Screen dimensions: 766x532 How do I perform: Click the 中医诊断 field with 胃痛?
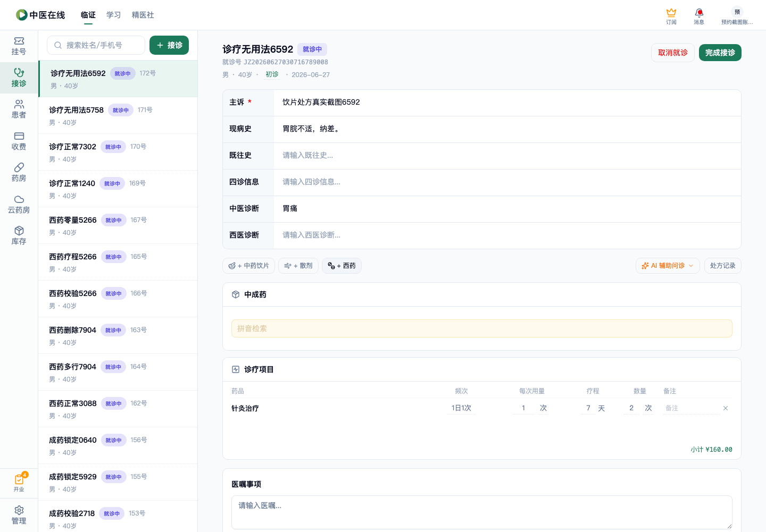pos(507,209)
